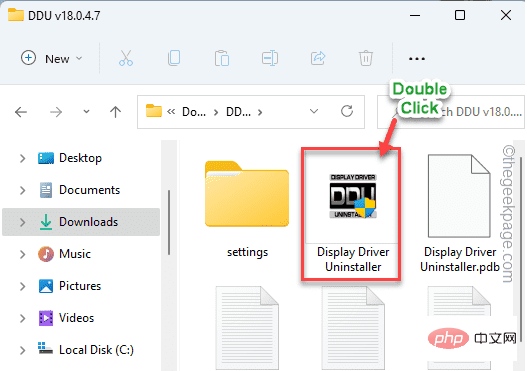Go forward with the right arrow

[56, 112]
